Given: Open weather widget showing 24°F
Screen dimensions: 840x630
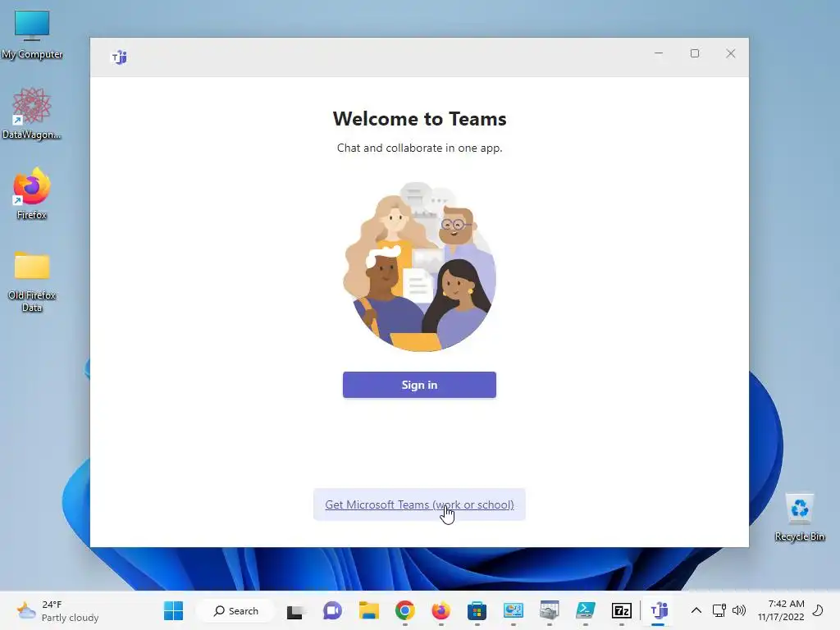Looking at the screenshot, I should (x=58, y=610).
